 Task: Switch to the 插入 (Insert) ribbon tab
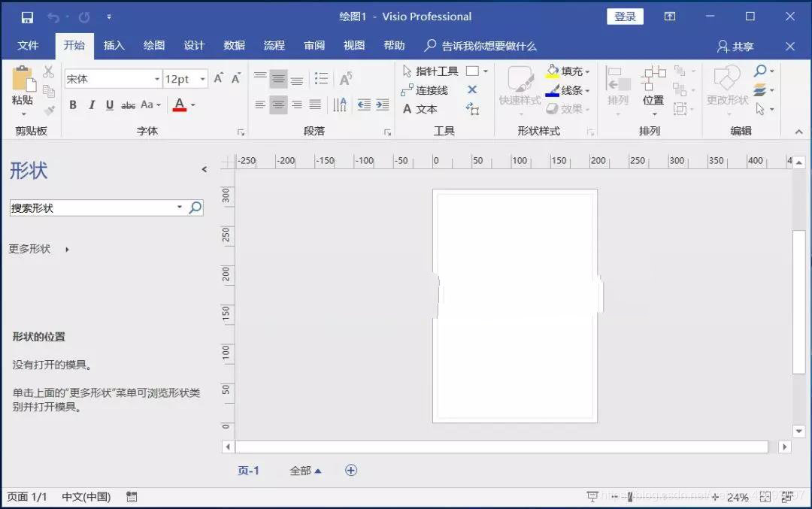tap(114, 45)
